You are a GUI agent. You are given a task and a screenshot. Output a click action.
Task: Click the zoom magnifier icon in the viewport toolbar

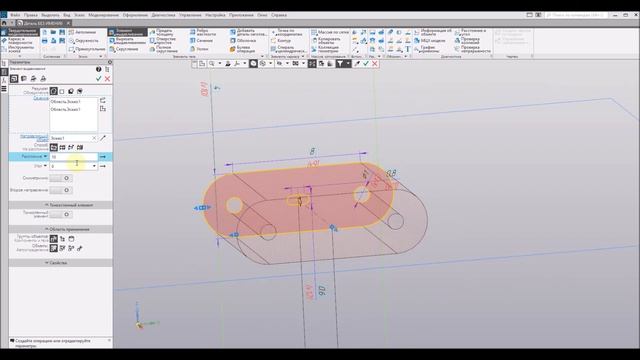[x=212, y=64]
